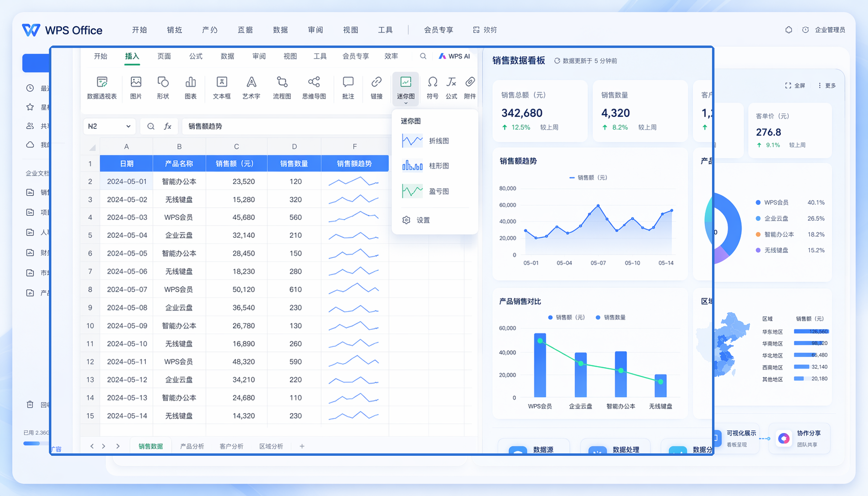
Task: Open 更多 options in background window
Action: pyautogui.click(x=827, y=85)
